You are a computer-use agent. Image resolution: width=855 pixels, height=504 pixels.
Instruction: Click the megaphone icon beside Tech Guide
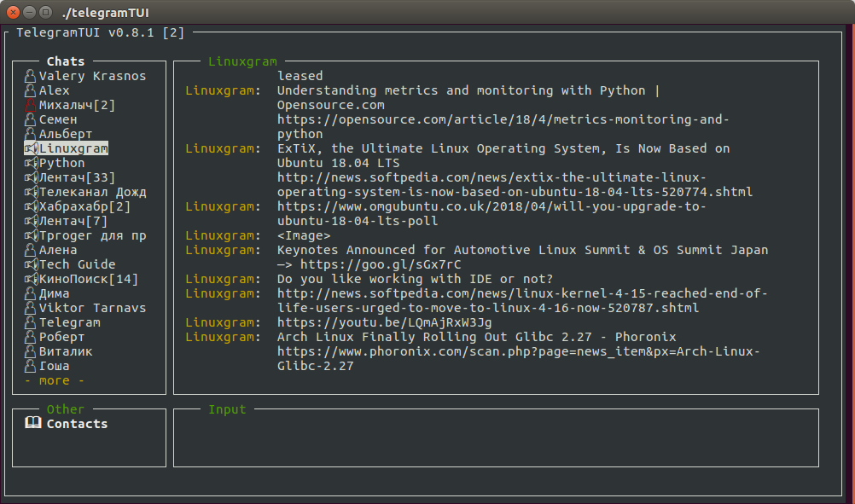(32, 264)
